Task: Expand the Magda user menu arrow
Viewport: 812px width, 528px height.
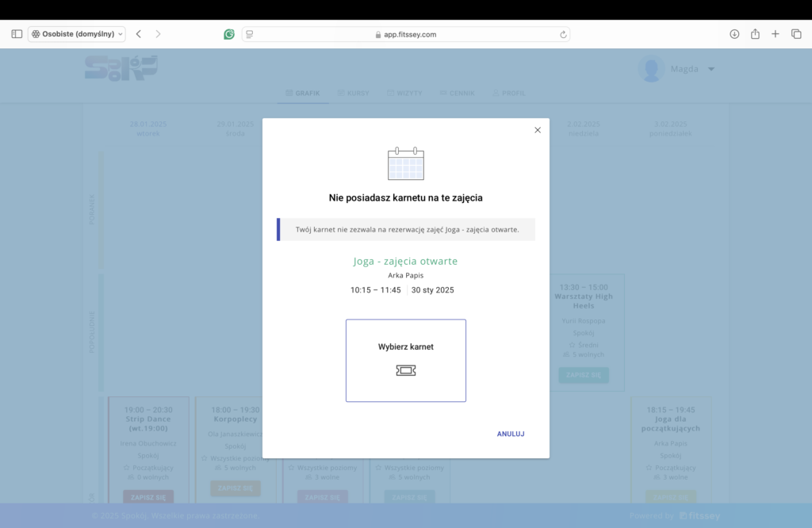Action: pyautogui.click(x=711, y=69)
